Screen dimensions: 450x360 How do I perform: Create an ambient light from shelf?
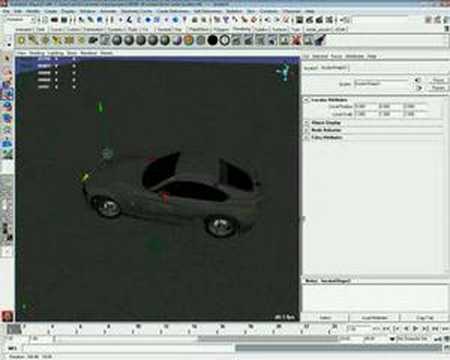click(21, 40)
